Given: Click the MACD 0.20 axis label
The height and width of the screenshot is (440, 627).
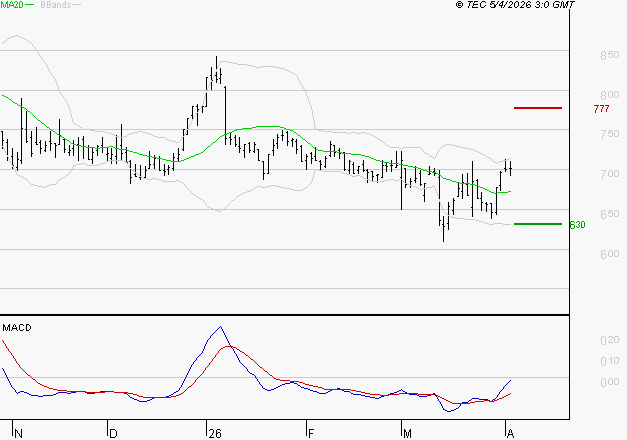Looking at the screenshot, I should coord(609,340).
